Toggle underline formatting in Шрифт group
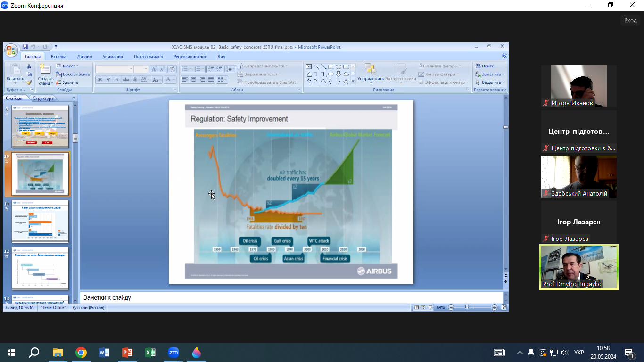Viewport: 644px width, 362px height. (x=117, y=80)
